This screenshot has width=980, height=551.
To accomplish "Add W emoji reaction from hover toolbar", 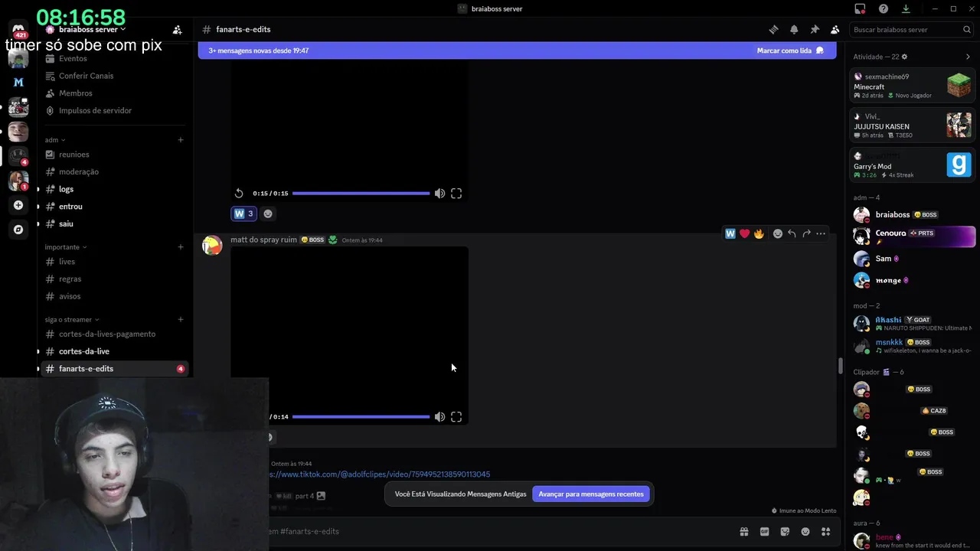I will click(730, 233).
